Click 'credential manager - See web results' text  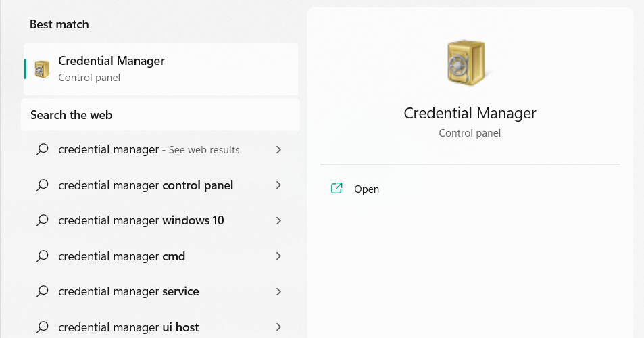(149, 149)
